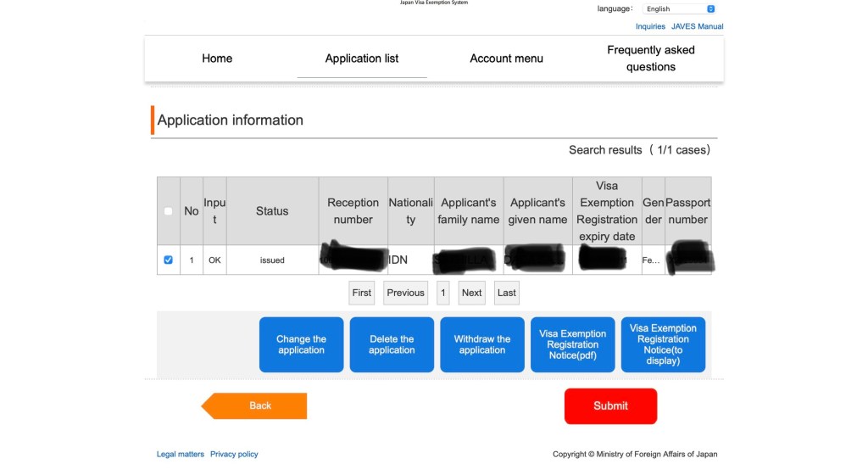
Task: Open the JAVES Manual link
Action: [697, 26]
